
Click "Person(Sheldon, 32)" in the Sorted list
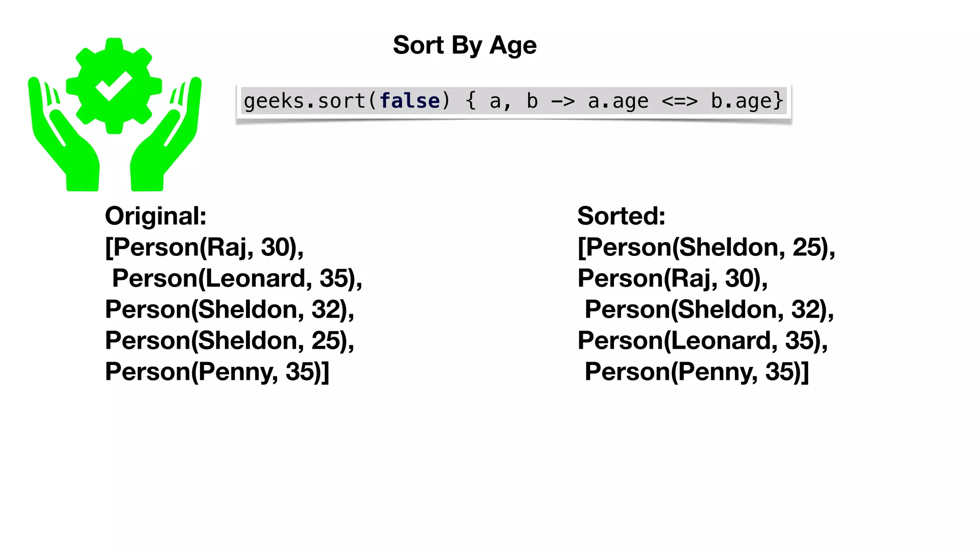pos(709,310)
